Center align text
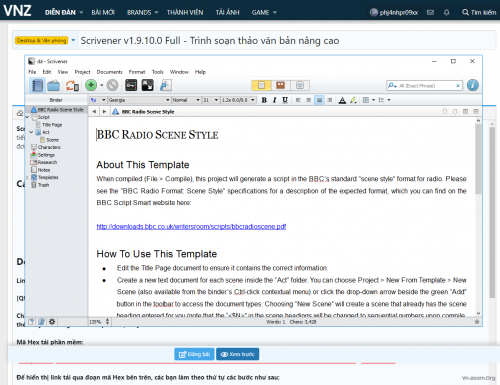Screen dimensions: 500x385 (x=309, y=100)
